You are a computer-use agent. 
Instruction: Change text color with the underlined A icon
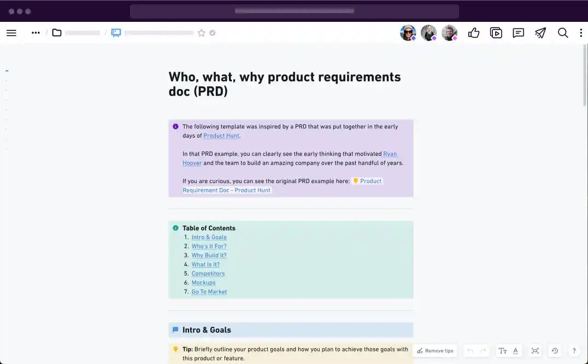click(x=516, y=350)
